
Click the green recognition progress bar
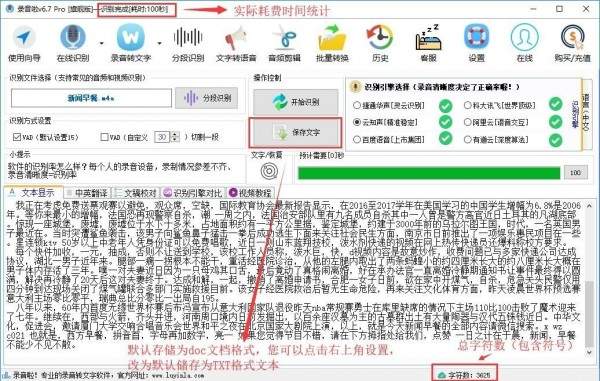429,173
